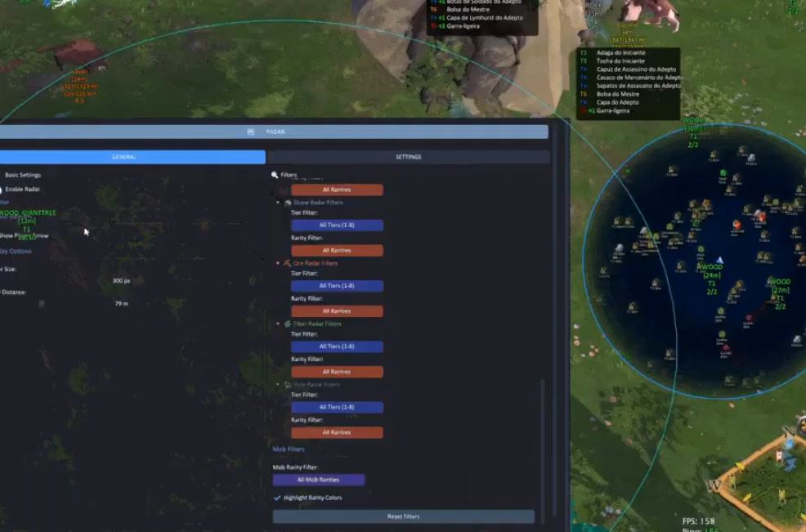Click the player arrow at radar center

719,260
